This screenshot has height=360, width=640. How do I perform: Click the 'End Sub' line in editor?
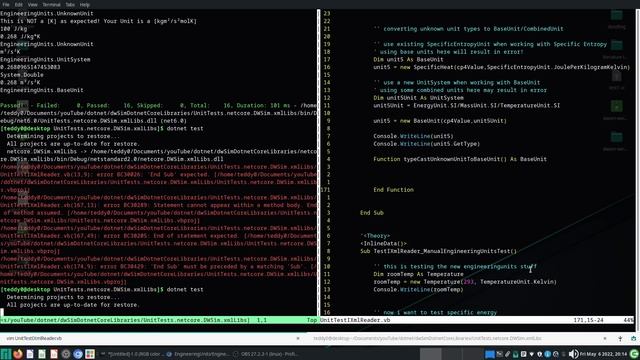(372, 213)
